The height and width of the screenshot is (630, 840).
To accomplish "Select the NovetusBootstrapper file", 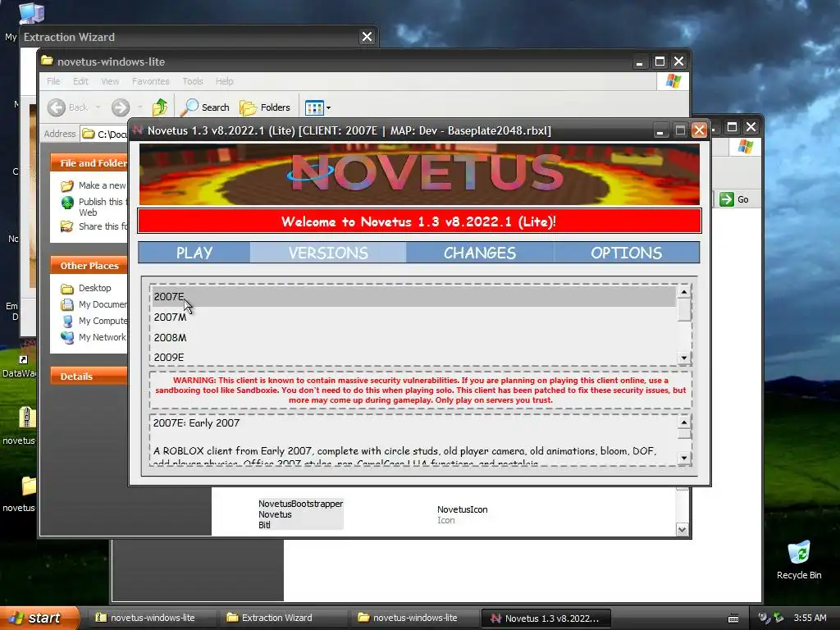I will [300, 514].
